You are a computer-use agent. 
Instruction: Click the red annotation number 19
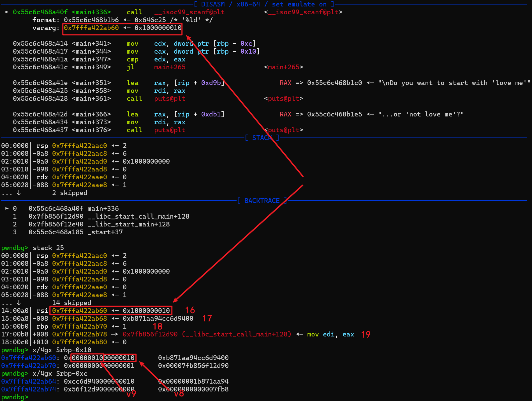click(366, 334)
